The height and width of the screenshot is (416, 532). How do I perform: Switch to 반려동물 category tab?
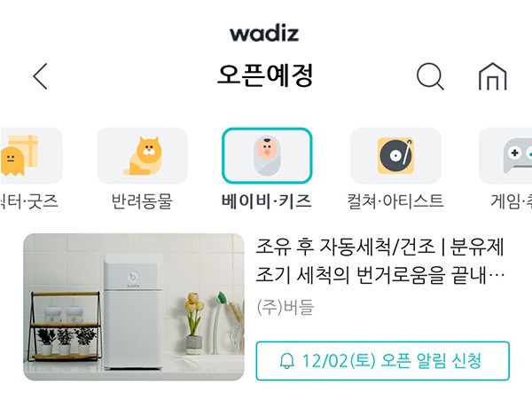tap(142, 201)
